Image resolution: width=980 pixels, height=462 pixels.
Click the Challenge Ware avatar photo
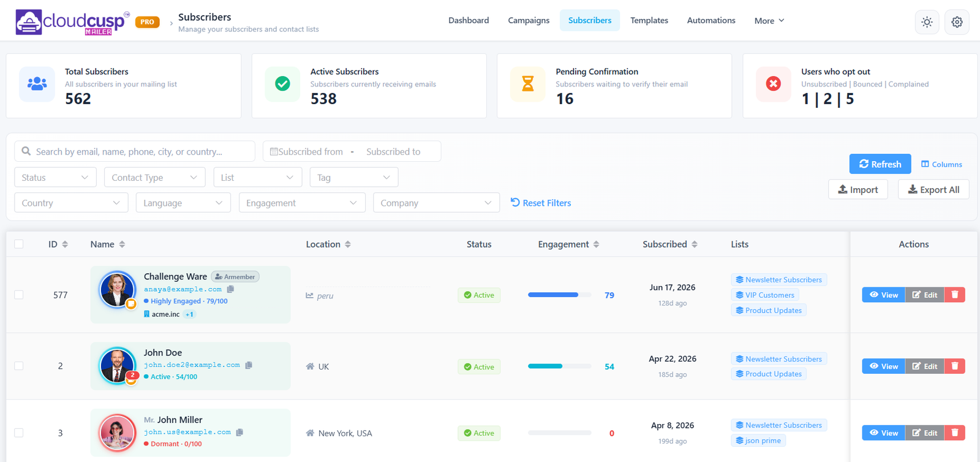[x=117, y=289]
